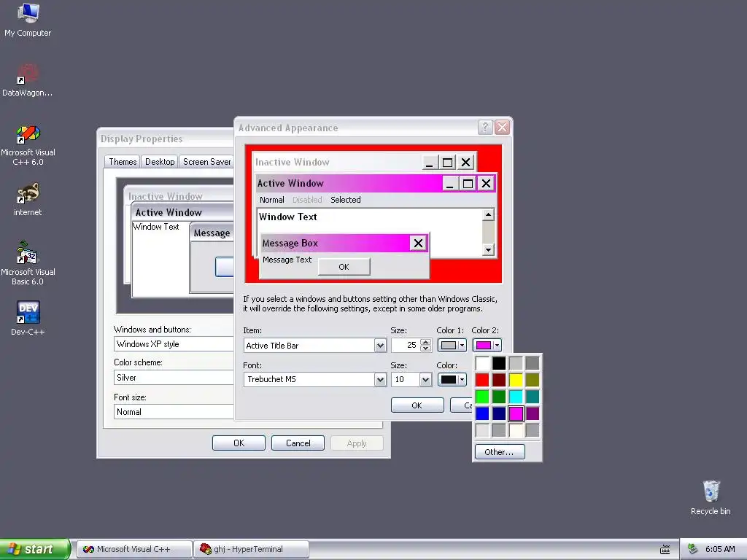747x560 pixels.
Task: Select the DataWagon desktop shortcut
Action: [x=28, y=80]
